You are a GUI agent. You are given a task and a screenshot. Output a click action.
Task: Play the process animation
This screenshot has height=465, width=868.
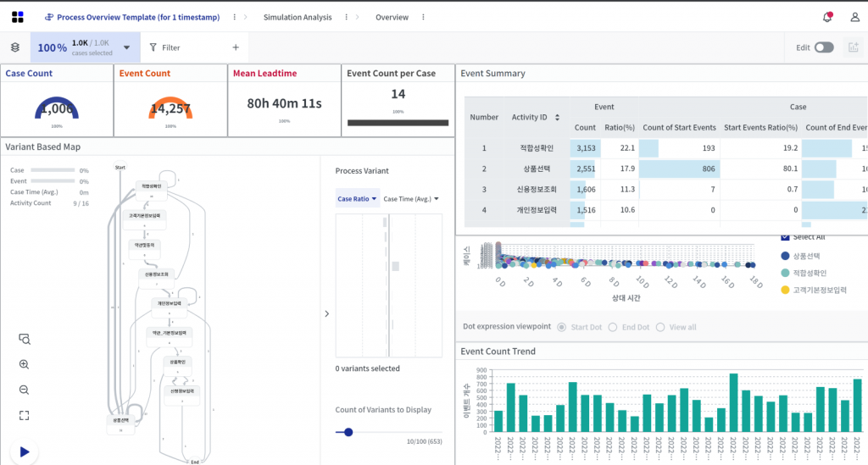(25, 452)
